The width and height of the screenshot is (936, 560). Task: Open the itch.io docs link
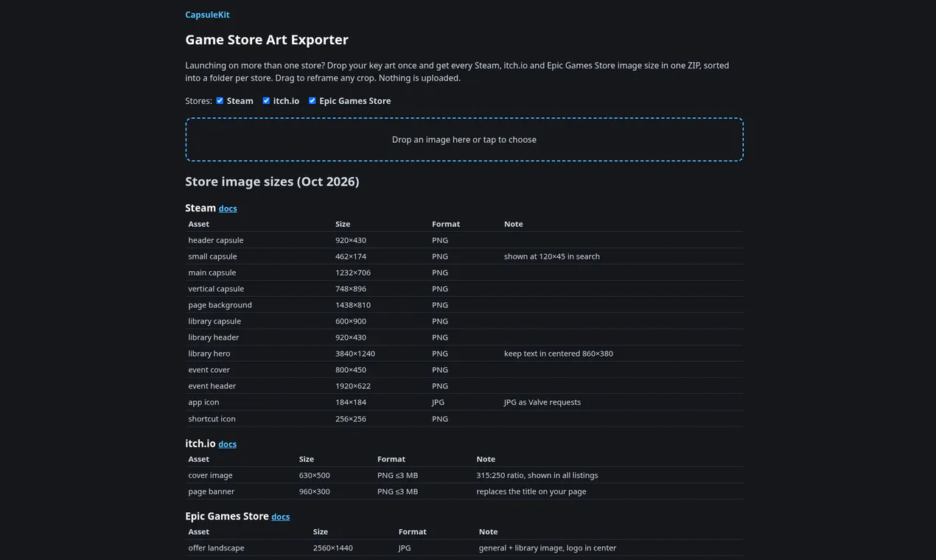[227, 444]
